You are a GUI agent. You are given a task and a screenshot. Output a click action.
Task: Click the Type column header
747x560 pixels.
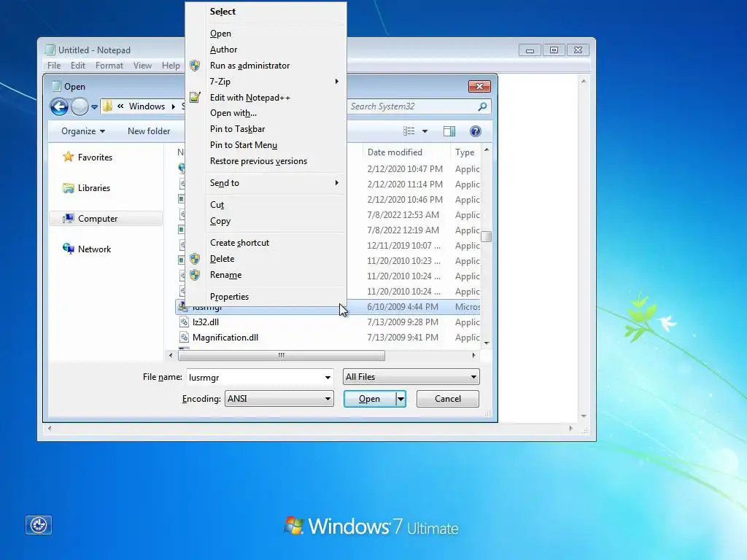coord(465,152)
